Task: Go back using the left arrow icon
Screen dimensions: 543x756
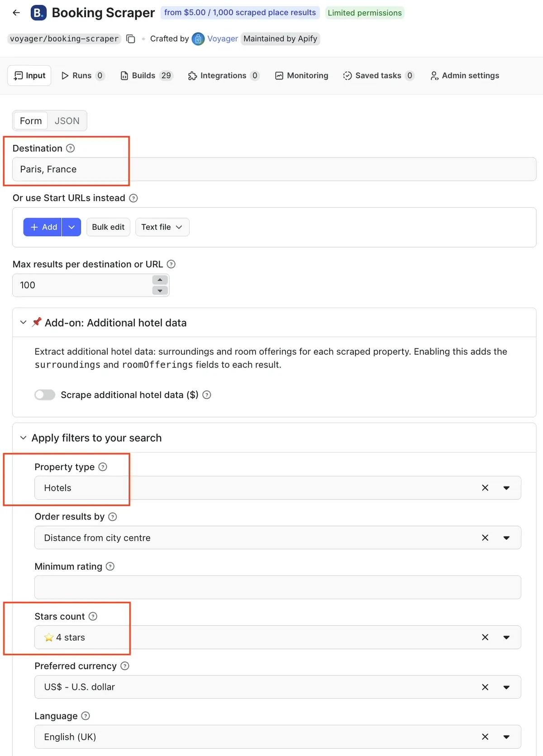Action: click(x=16, y=13)
